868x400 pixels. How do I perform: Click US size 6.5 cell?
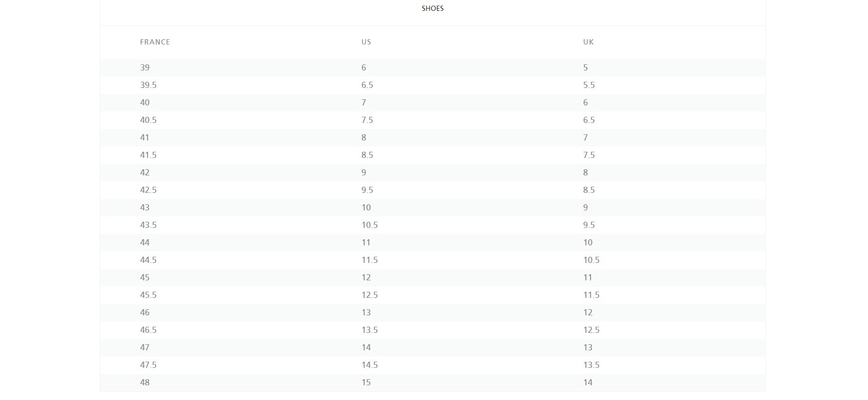click(x=367, y=85)
